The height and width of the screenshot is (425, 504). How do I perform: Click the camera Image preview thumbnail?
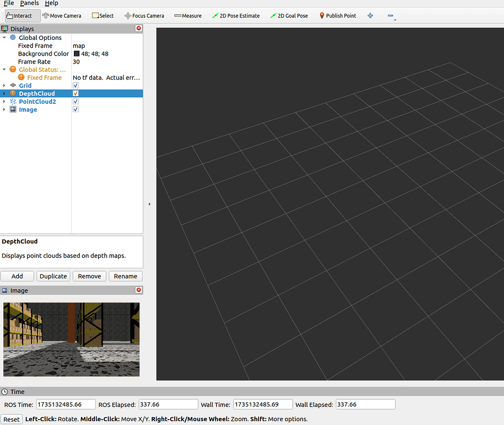pos(71,339)
